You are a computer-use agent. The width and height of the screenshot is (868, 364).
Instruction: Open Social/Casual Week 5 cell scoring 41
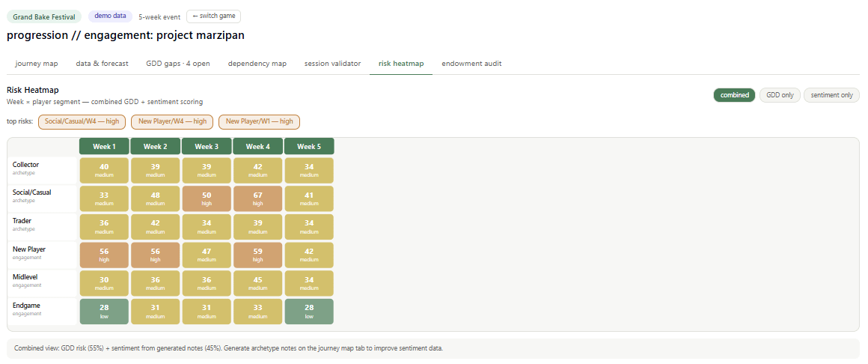(309, 198)
